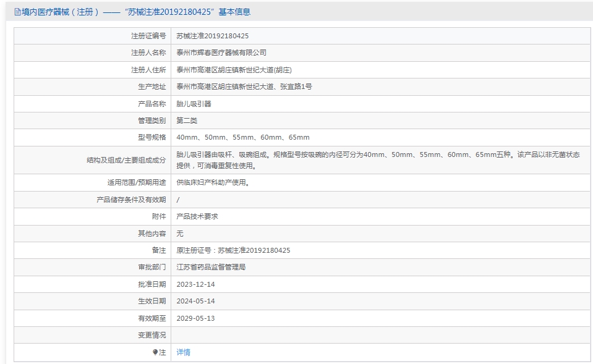The image size is (593, 364).
Task: Click the 生产地址 label
Action: click(x=152, y=87)
